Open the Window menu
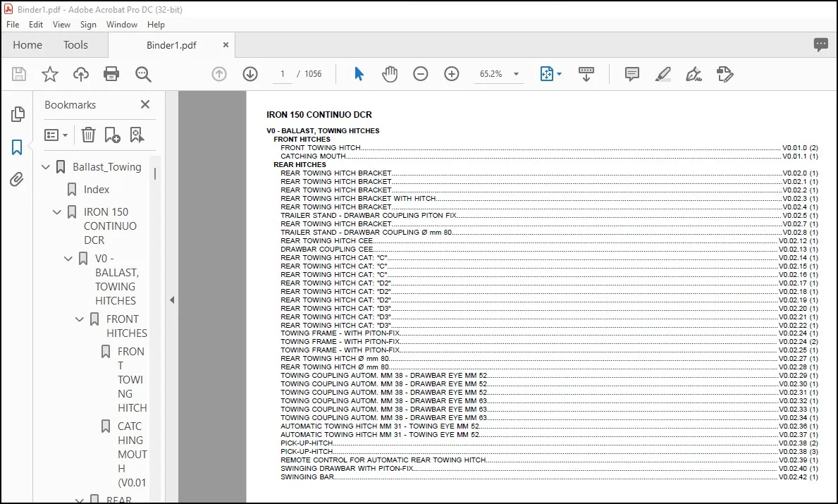 (122, 25)
